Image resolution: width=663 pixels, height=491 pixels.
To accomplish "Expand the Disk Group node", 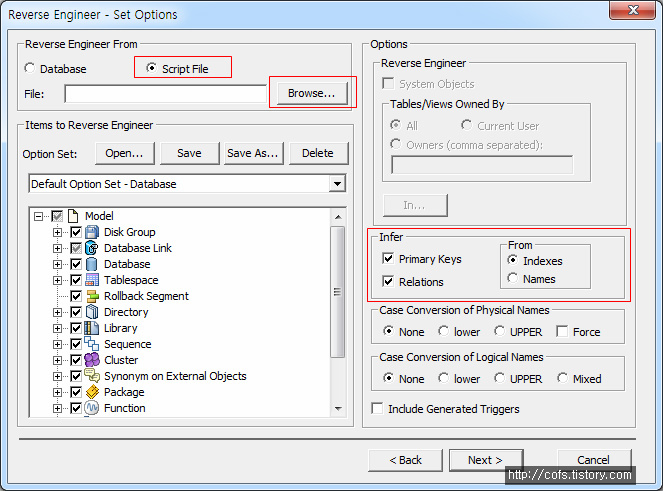I will coord(58,232).
